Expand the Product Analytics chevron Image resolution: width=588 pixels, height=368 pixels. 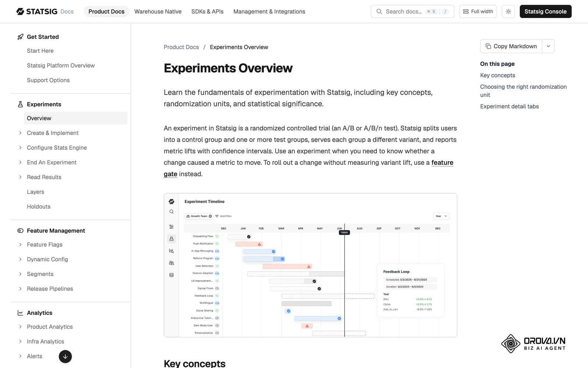pyautogui.click(x=20, y=327)
